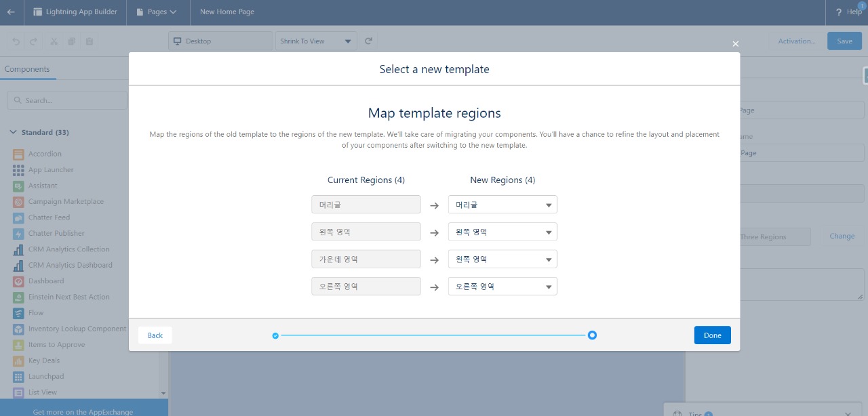Click the Einstein Next Best Action icon
This screenshot has height=416, width=868.
[x=18, y=297]
